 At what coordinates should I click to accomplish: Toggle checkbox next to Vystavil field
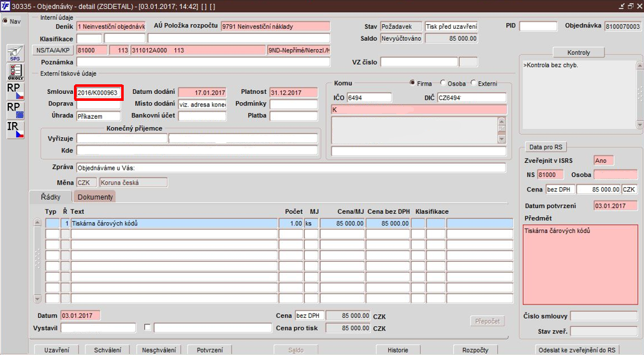[x=147, y=328]
